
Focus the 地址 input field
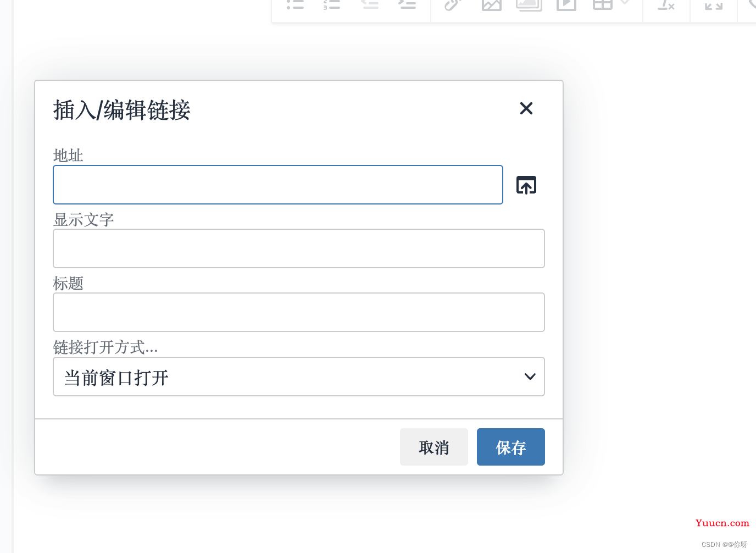coord(278,185)
